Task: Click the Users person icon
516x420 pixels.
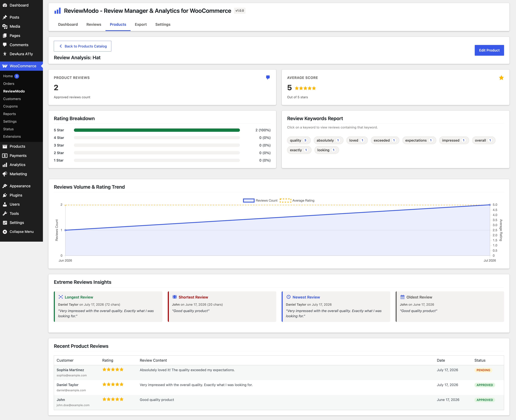Action: click(x=5, y=204)
